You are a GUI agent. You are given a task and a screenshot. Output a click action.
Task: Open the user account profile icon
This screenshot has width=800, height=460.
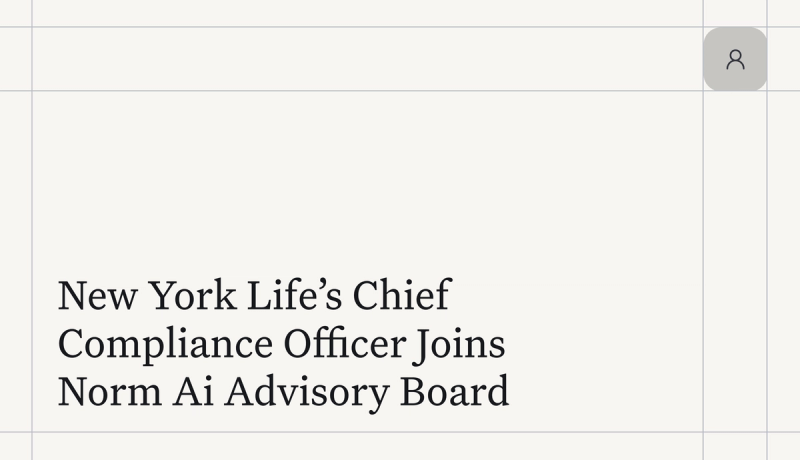735,60
